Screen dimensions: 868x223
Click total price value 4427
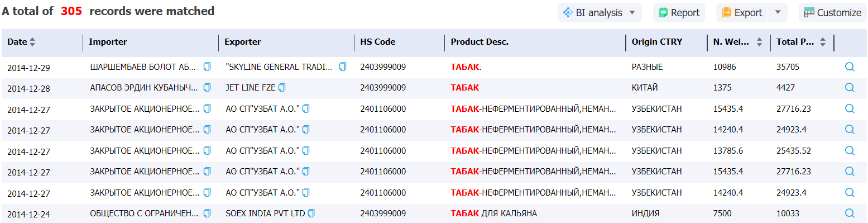785,88
